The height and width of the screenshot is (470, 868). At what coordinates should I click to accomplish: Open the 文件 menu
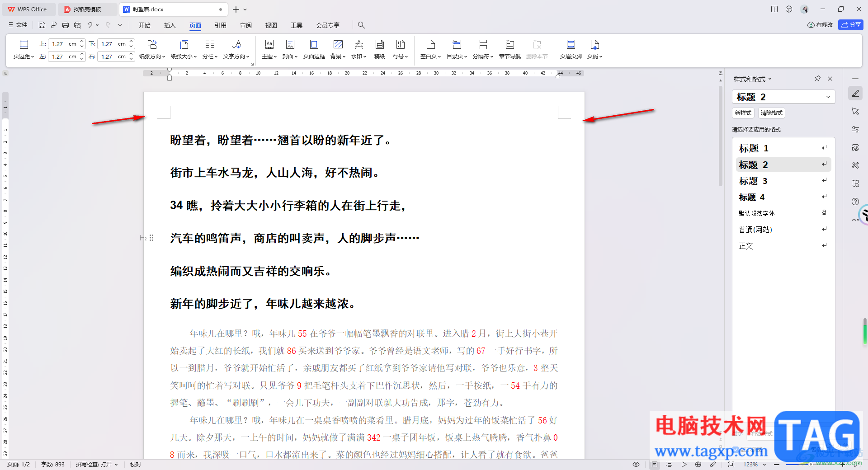point(18,25)
